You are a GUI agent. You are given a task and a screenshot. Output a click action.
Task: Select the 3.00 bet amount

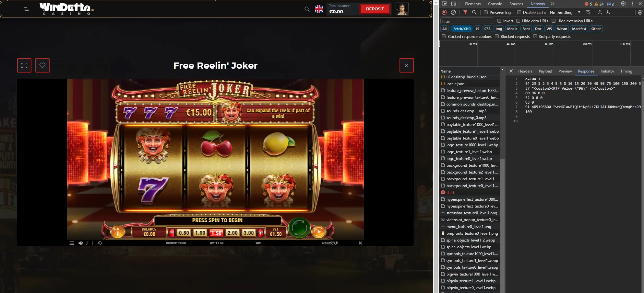(249, 233)
